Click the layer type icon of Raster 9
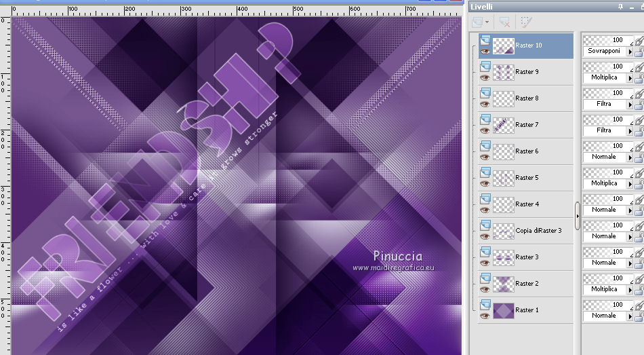Screen dimensions: 644x355 485,67
